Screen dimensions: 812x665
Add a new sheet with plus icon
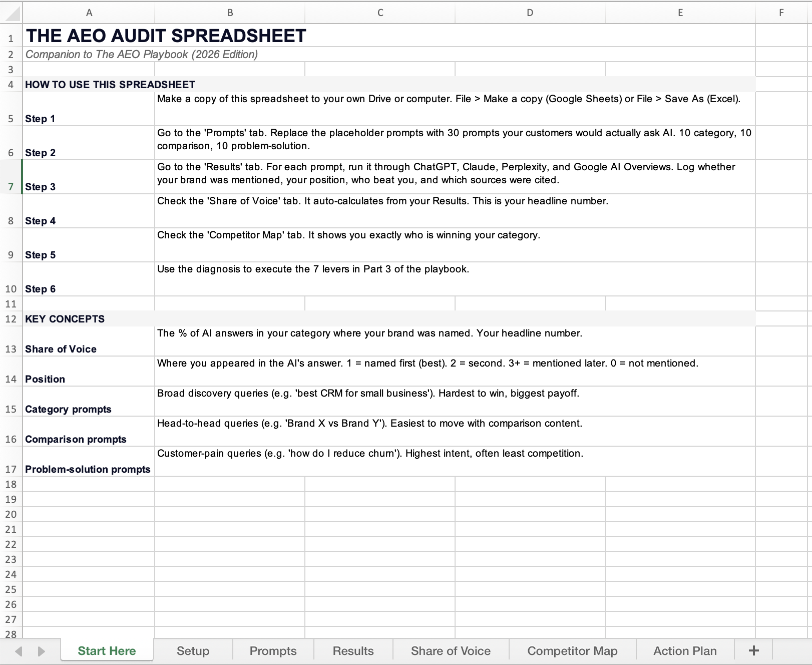(753, 650)
